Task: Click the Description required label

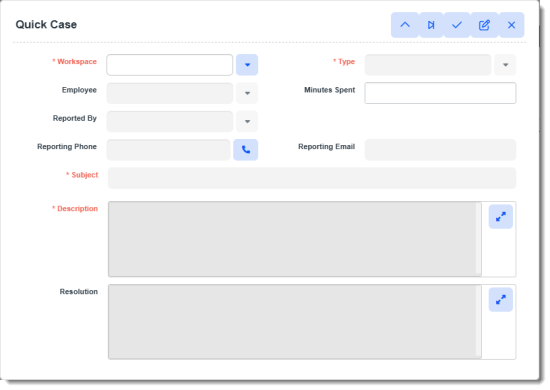Action: point(75,209)
